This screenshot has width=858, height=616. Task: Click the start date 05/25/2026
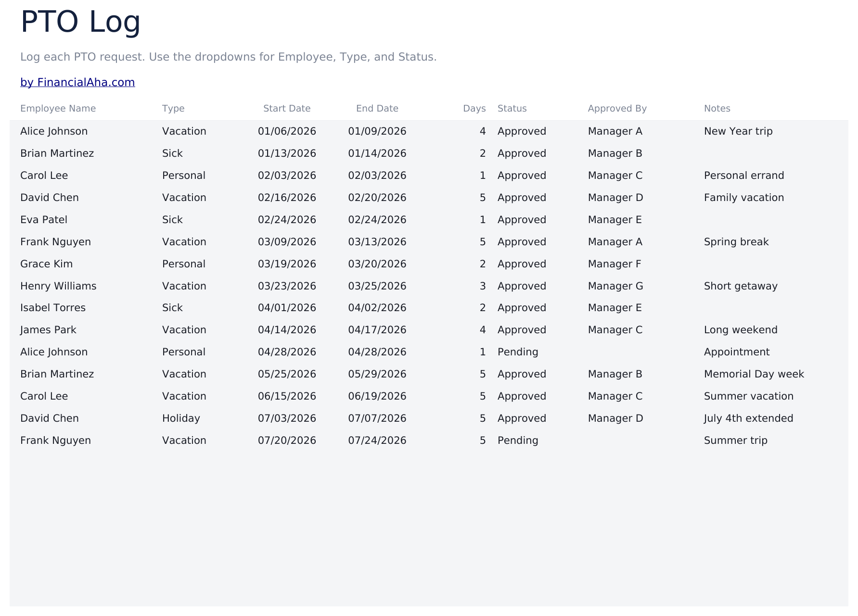click(x=287, y=374)
